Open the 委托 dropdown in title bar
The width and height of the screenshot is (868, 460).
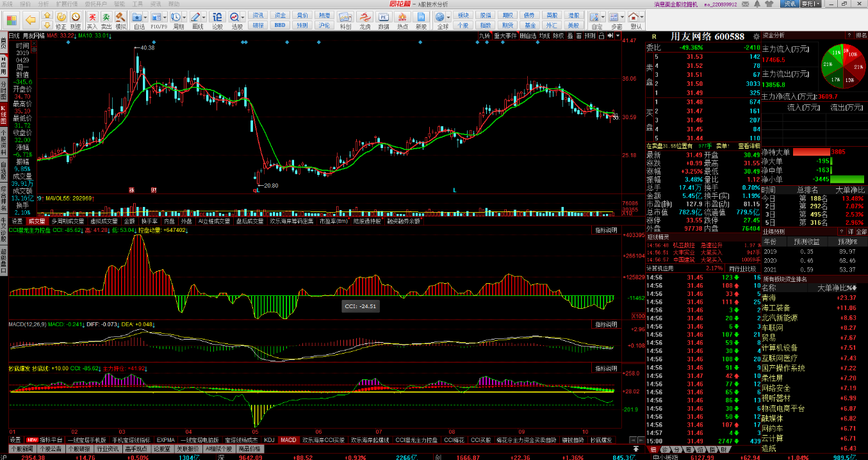click(x=810, y=4)
